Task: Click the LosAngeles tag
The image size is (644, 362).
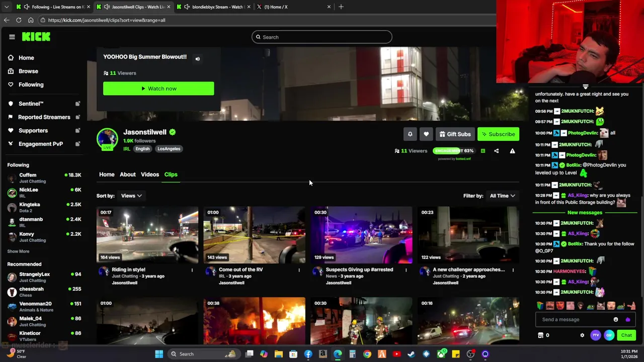Action: [169, 149]
